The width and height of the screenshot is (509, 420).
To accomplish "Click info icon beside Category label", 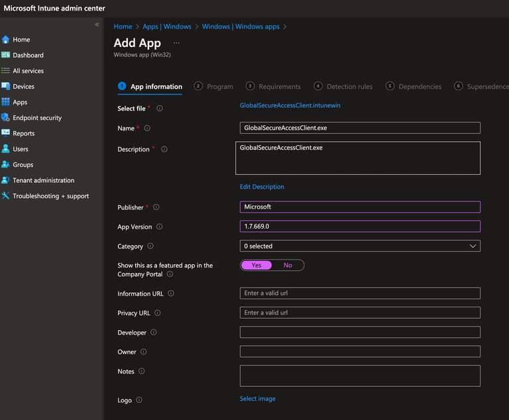I will click(x=150, y=246).
